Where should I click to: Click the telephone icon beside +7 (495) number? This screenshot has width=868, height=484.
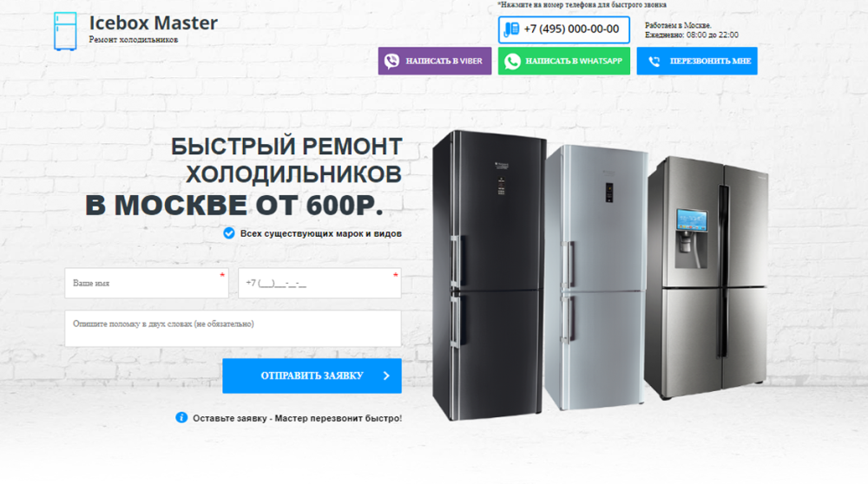pyautogui.click(x=511, y=29)
